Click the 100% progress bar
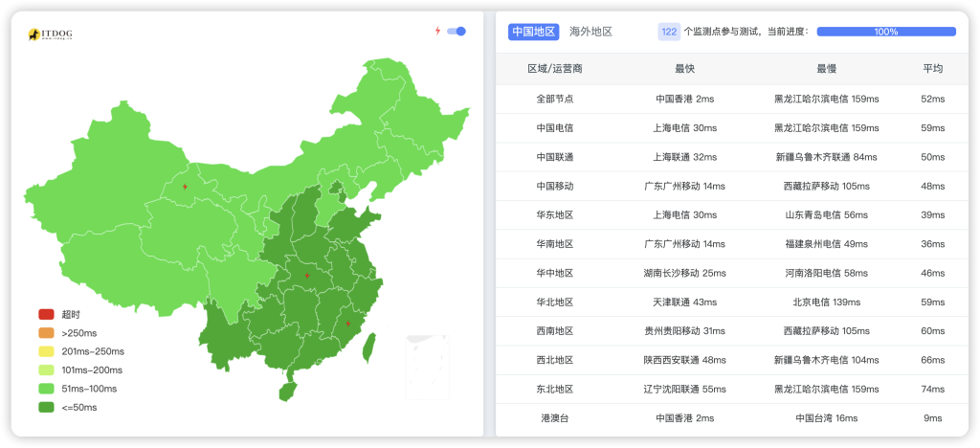Viewport: 980px width, 448px height. pyautogui.click(x=886, y=32)
